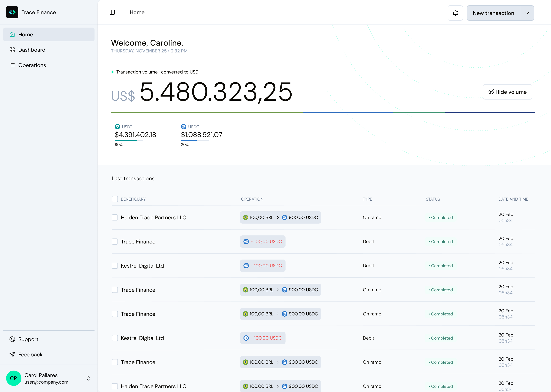Click the BENEFICIARY column header

click(133, 199)
